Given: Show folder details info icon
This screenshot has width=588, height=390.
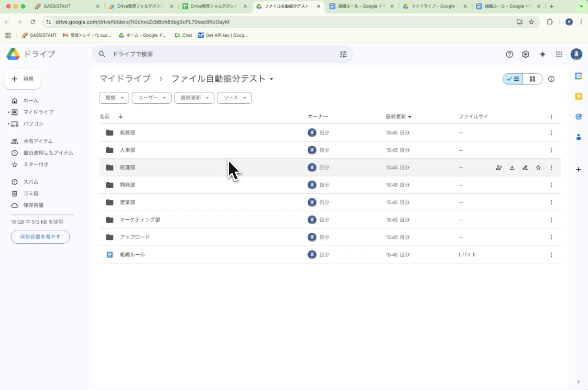Looking at the screenshot, I should [551, 79].
